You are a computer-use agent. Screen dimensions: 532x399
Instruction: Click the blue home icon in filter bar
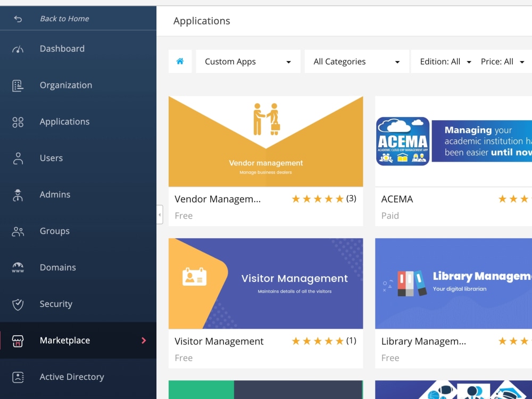coord(180,61)
